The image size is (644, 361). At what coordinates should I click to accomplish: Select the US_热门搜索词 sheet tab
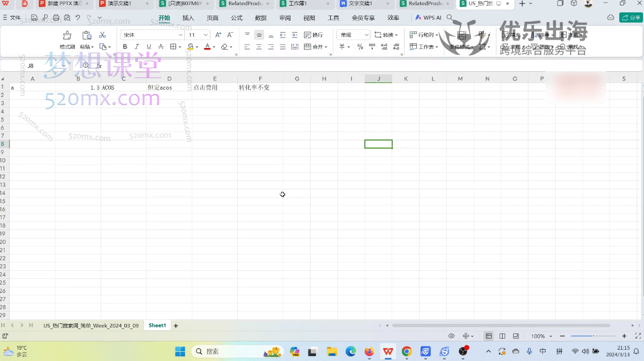[91, 326]
